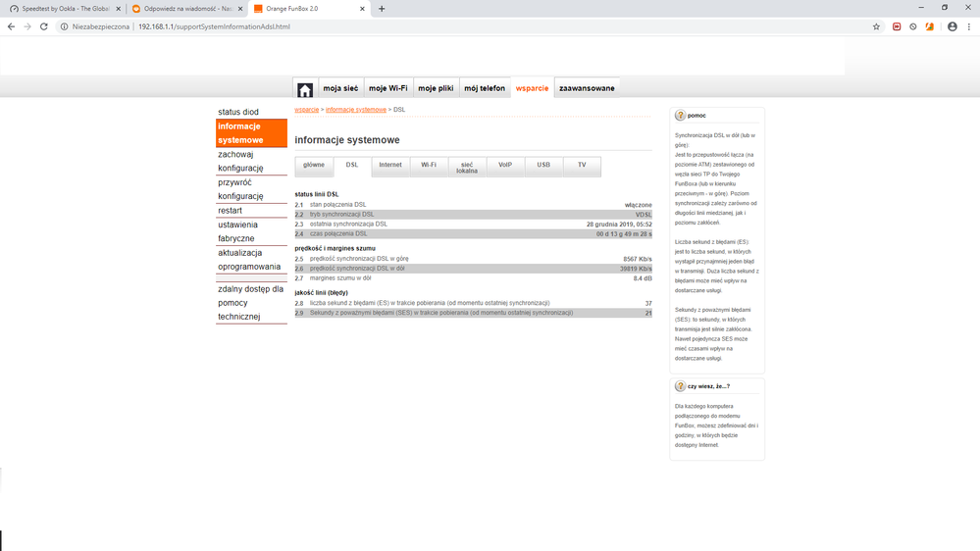Click restart in the left sidebar
The height and width of the screenshot is (551, 980).
[x=230, y=211]
